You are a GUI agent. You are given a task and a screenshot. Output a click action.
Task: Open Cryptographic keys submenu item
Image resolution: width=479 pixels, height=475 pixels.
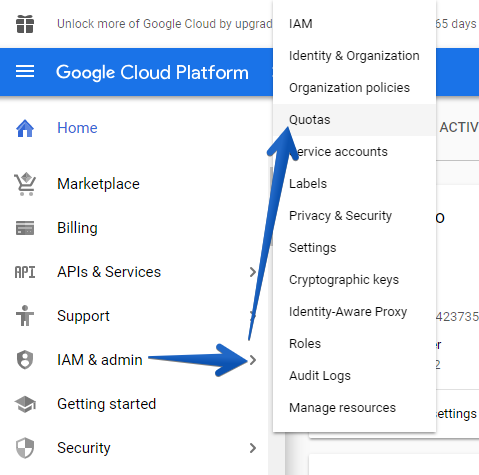click(x=354, y=280)
